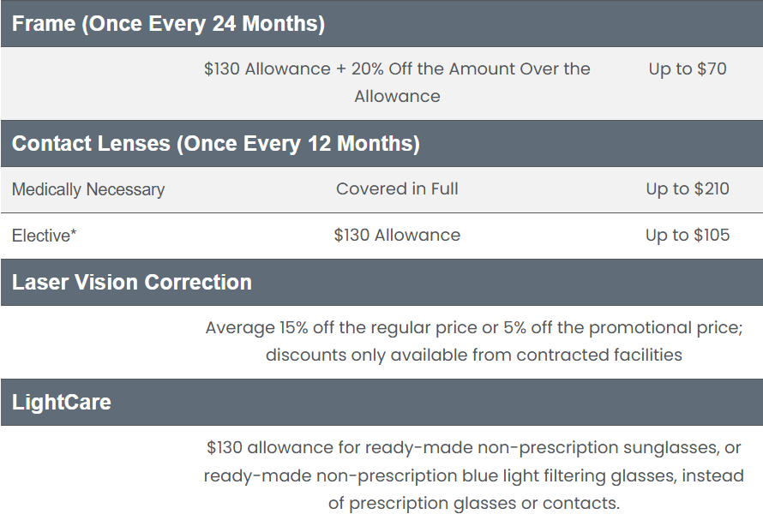Click the word Allowance under frame benefit
The width and height of the screenshot is (763, 532).
[397, 96]
